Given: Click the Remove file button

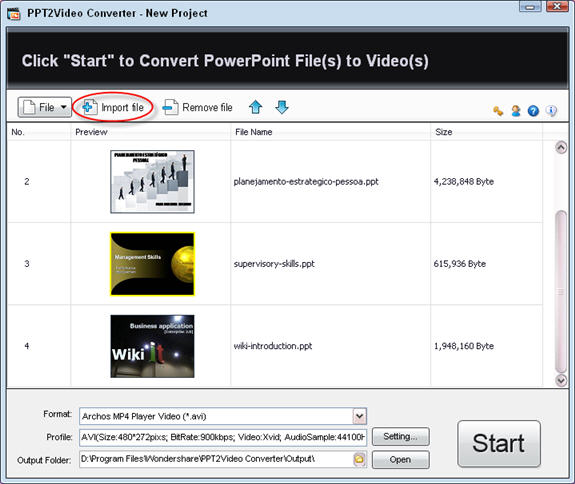Looking at the screenshot, I should [x=198, y=107].
